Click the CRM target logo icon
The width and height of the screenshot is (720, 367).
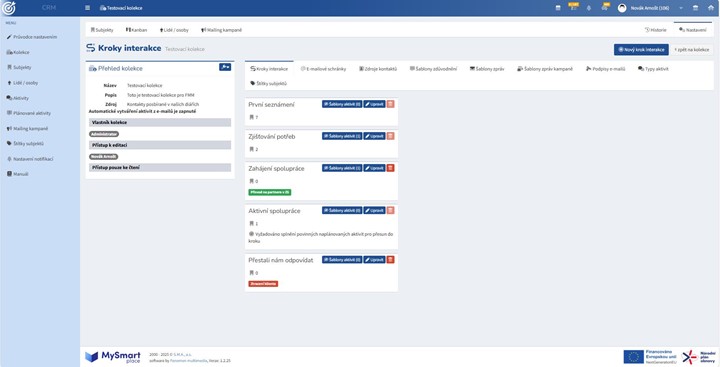click(9, 8)
